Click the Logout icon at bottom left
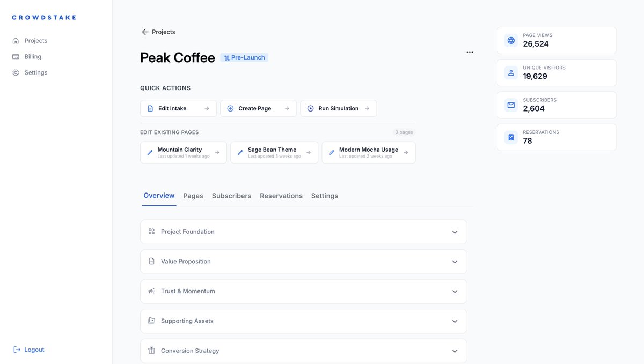Image resolution: width=644 pixels, height=364 pixels. click(x=15, y=349)
